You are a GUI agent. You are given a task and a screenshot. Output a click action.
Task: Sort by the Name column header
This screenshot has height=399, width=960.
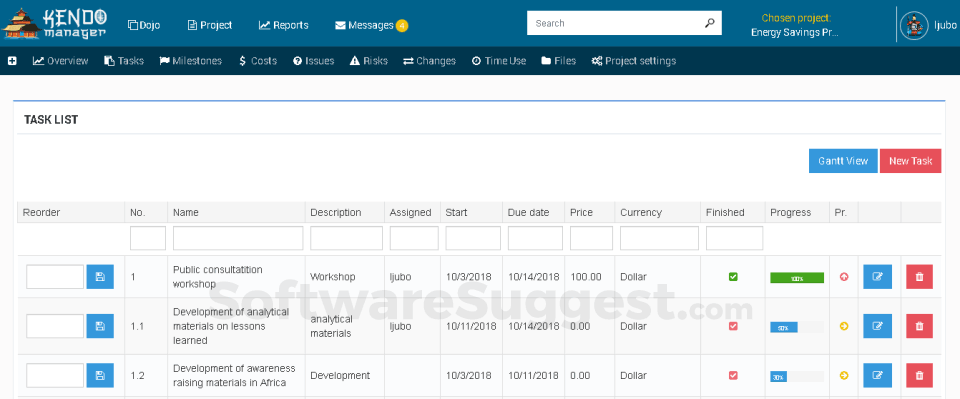(186, 212)
